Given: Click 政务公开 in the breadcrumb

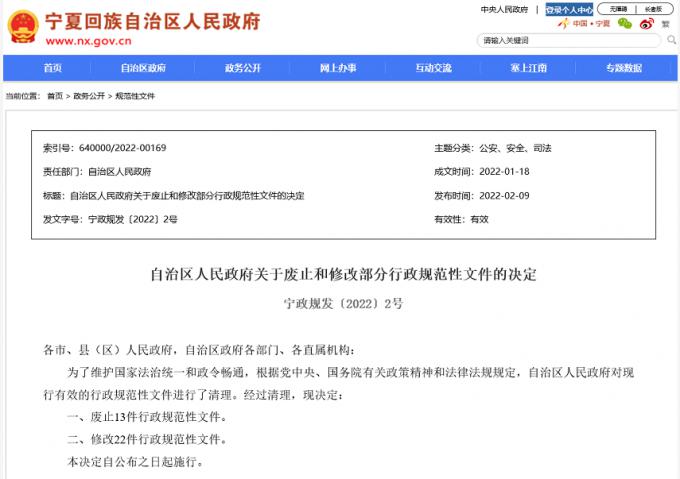Looking at the screenshot, I should [x=89, y=96].
